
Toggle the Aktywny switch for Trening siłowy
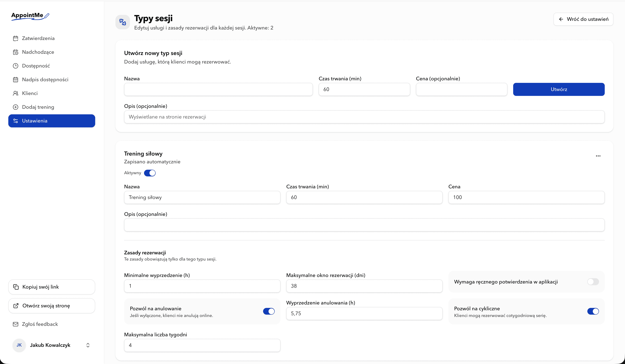click(150, 173)
